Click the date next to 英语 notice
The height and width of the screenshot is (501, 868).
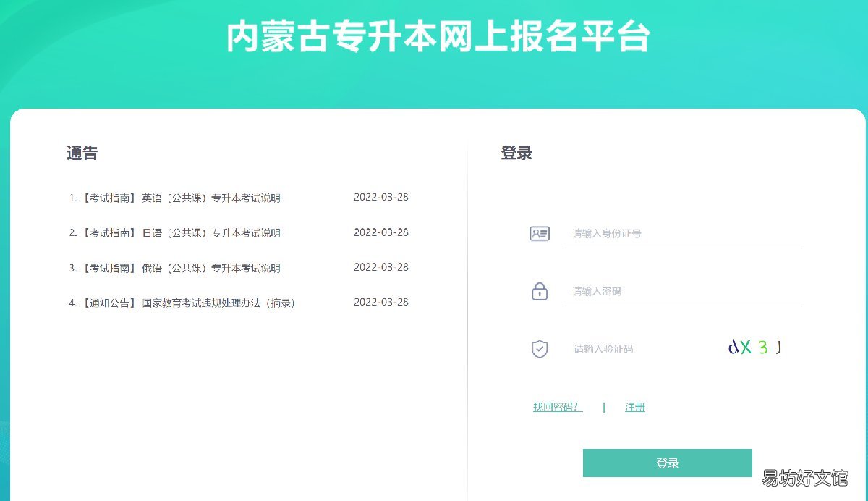click(381, 197)
